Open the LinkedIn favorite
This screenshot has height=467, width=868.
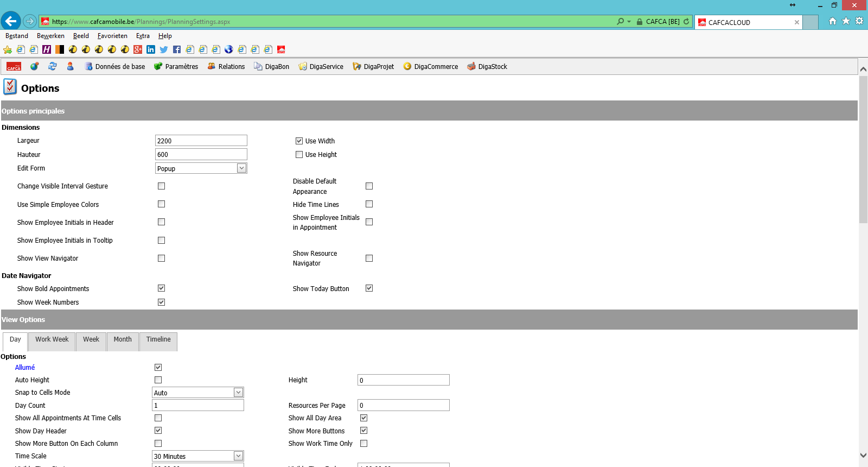click(151, 49)
